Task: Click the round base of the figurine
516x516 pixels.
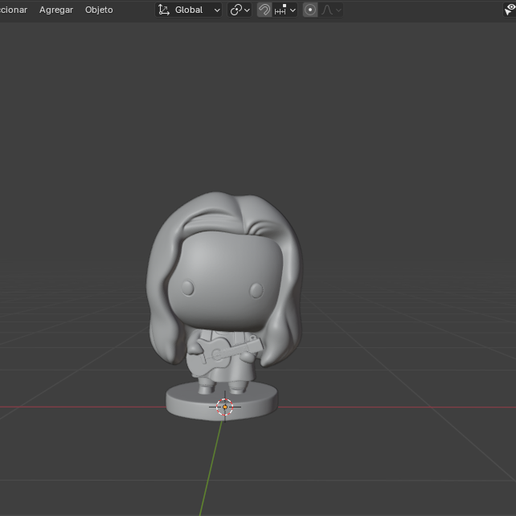Action: pyautogui.click(x=222, y=402)
